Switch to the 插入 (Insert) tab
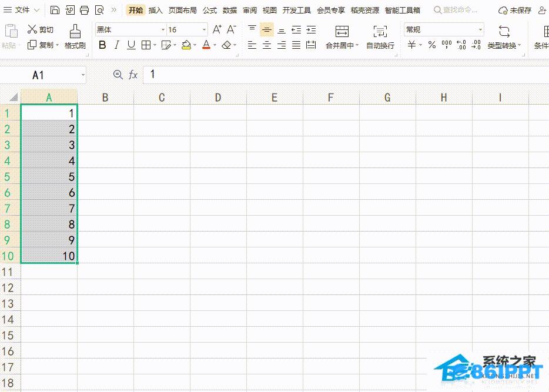The width and height of the screenshot is (549, 392). coord(155,10)
